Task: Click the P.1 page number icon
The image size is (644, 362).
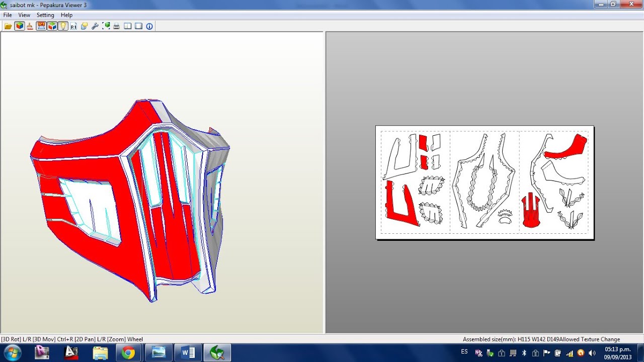Action: (x=73, y=26)
